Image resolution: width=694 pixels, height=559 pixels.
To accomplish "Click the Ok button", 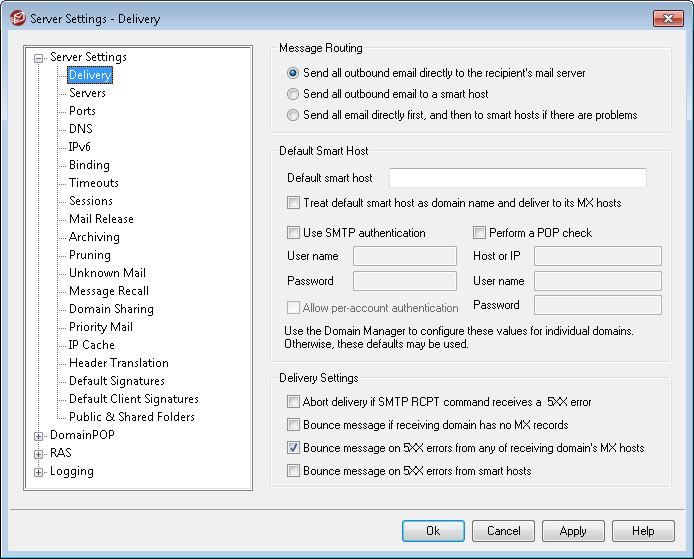I will pyautogui.click(x=433, y=531).
